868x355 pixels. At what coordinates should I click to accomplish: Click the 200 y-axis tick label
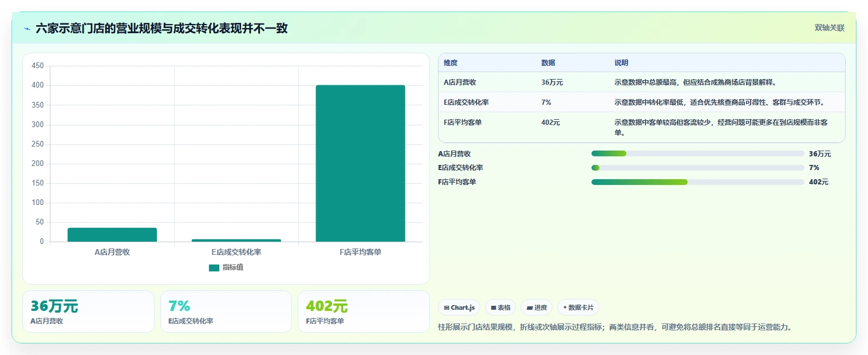tap(38, 163)
